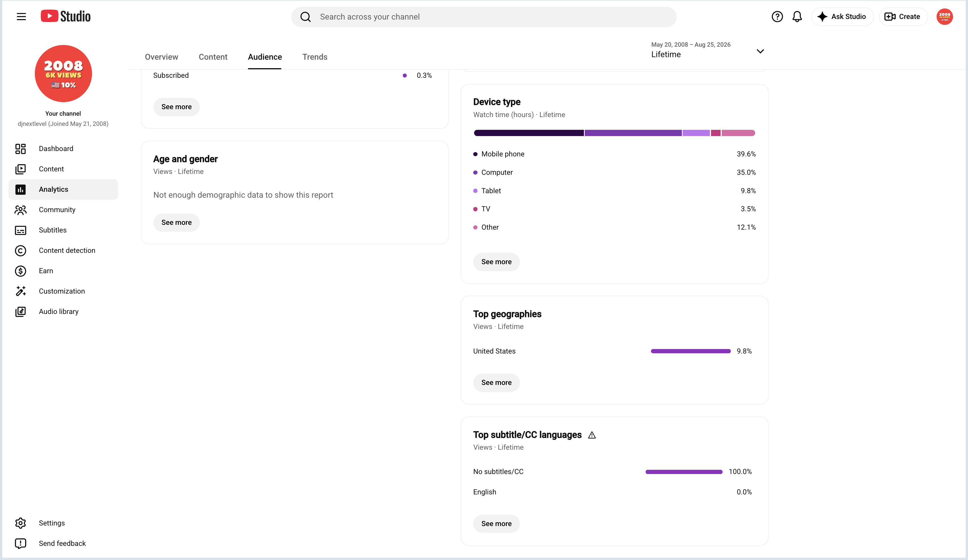
Task: Open the hamburger navigation menu
Action: pyautogui.click(x=21, y=16)
